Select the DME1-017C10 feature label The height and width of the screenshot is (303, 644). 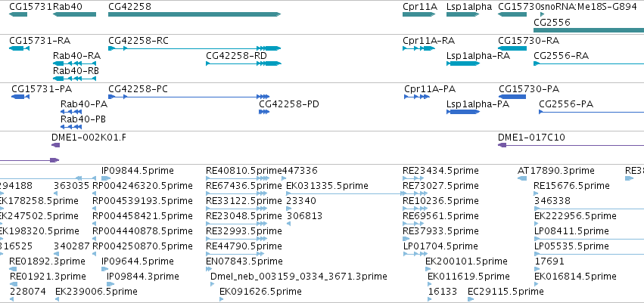(x=531, y=138)
